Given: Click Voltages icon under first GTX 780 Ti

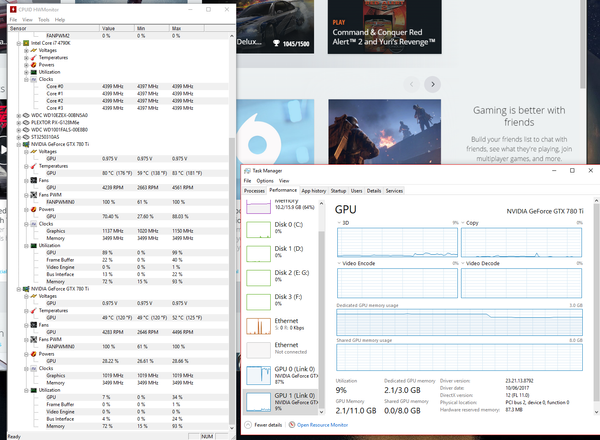Looking at the screenshot, I should click(x=34, y=152).
